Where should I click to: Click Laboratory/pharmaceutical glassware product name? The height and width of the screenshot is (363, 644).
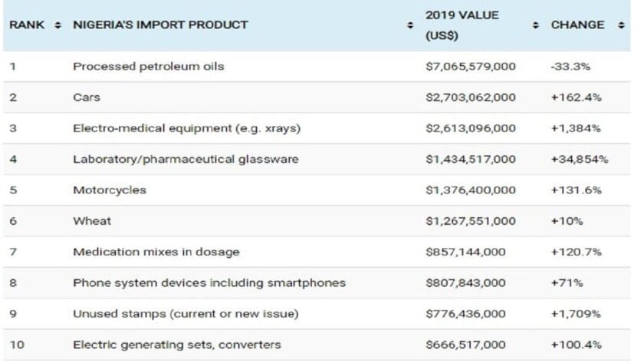[186, 160]
